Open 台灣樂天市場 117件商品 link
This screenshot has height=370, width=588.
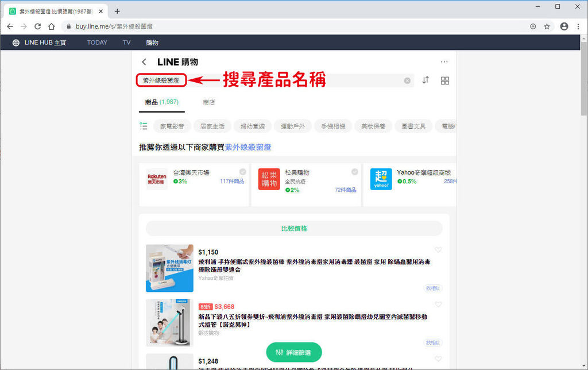(x=232, y=181)
